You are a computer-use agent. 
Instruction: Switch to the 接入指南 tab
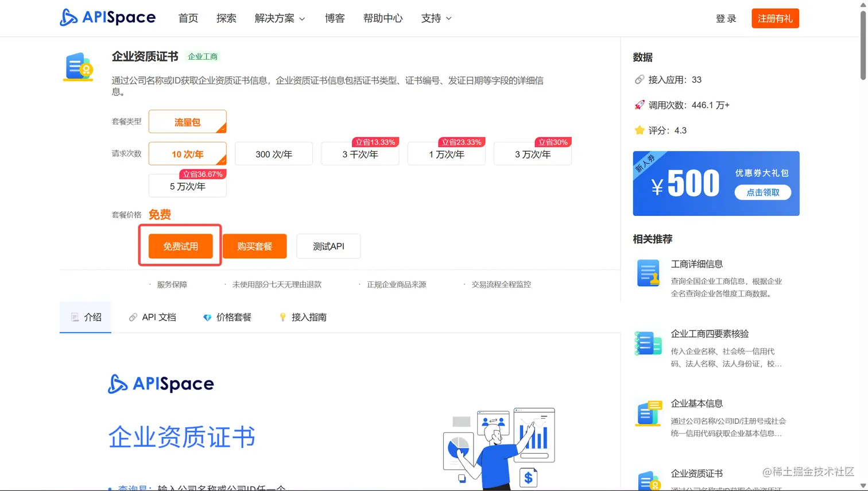pos(303,317)
